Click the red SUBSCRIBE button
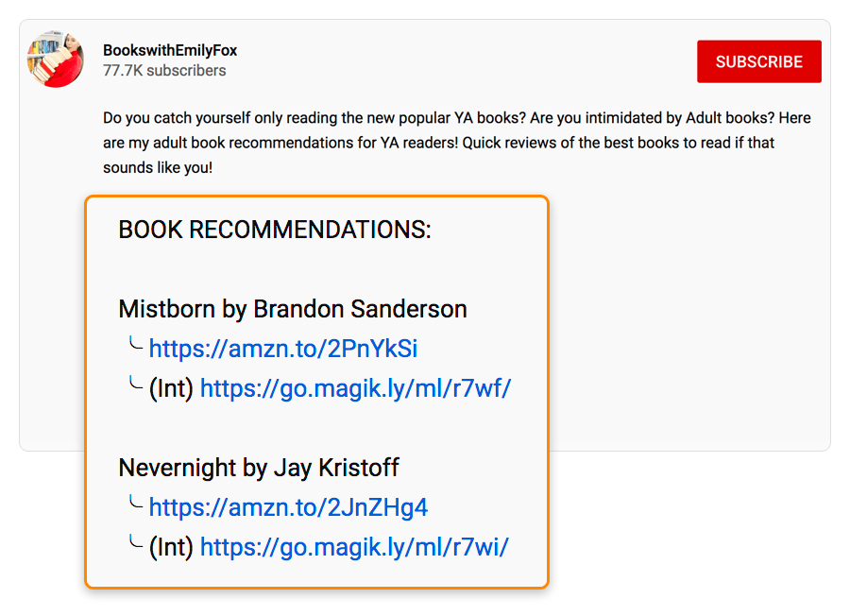 758,61
